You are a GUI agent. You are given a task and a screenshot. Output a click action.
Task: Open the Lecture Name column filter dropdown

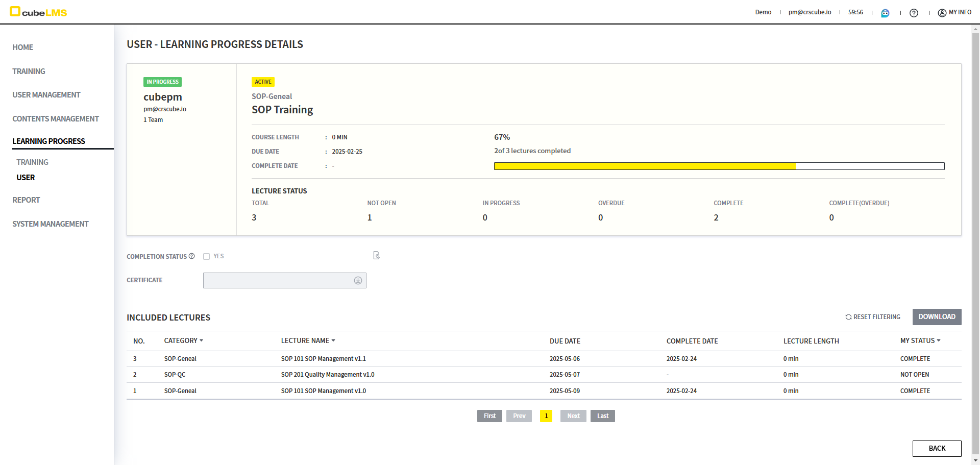point(333,340)
